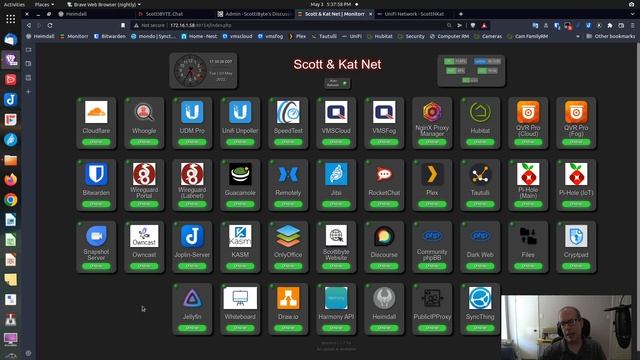Viewport: 640px width, 360px height.
Task: Open the RocketChat tile icon
Action: [384, 174]
